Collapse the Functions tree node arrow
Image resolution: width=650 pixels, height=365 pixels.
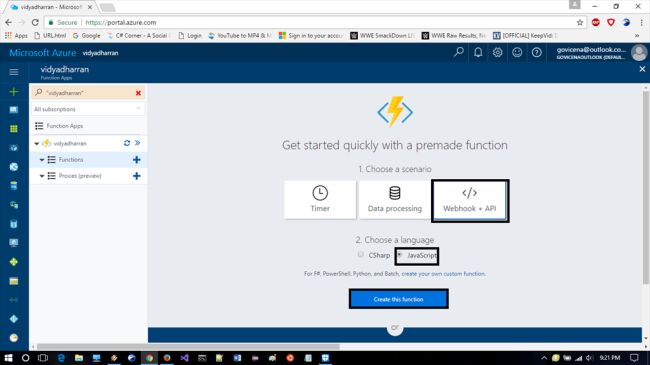42,160
